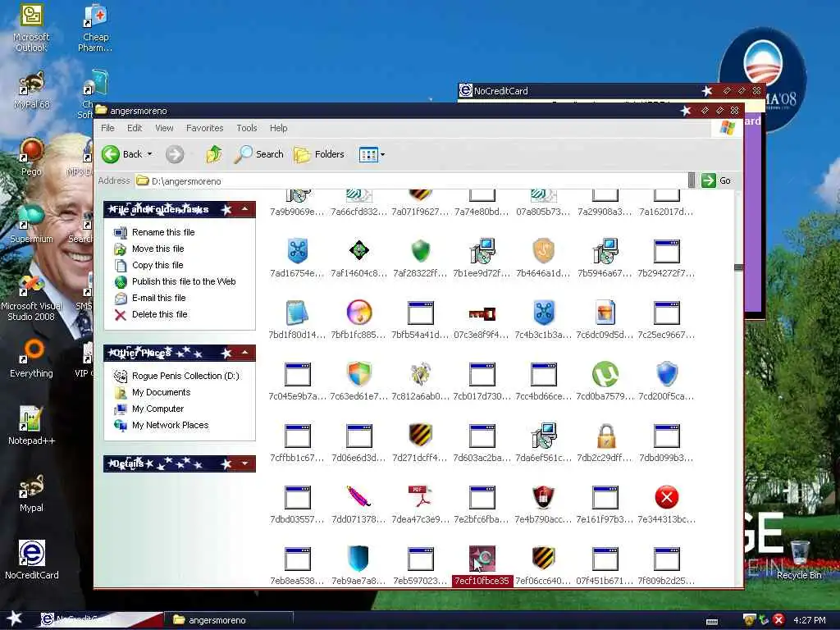
Task: Open the Pego desktop icon
Action: point(31,157)
